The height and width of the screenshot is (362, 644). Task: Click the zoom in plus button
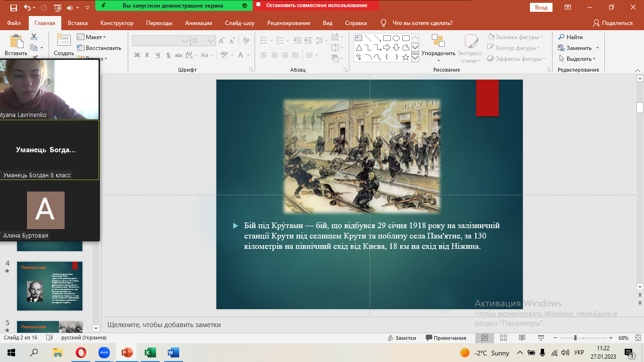611,338
